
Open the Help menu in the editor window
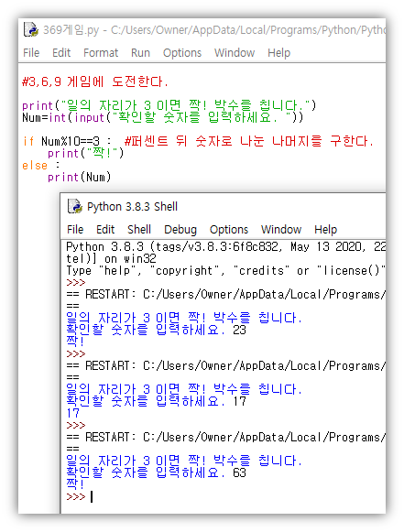(x=279, y=53)
